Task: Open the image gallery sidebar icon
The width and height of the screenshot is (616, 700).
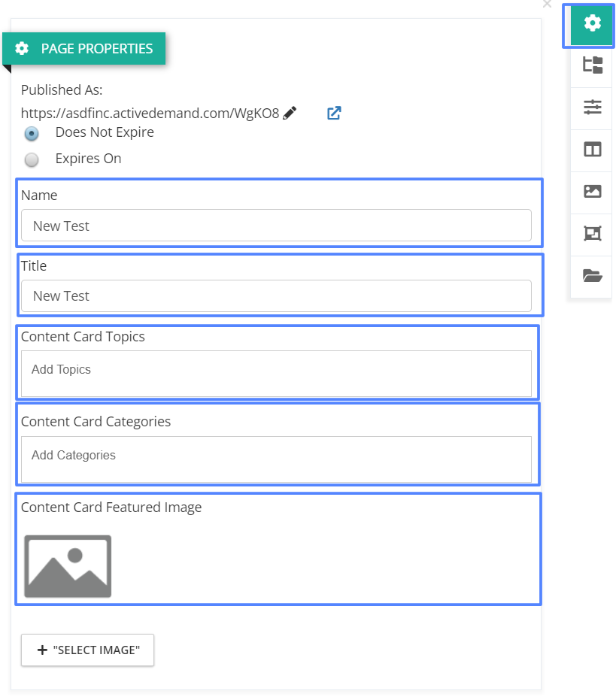Action: [593, 191]
